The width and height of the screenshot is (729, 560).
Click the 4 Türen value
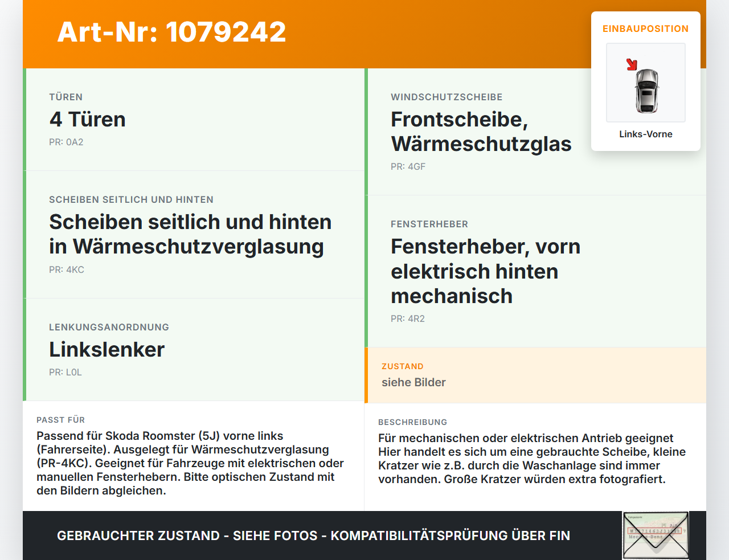[x=87, y=120]
